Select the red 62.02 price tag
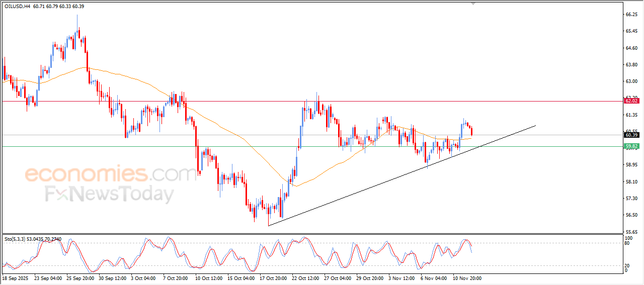644x285 pixels. click(631, 101)
